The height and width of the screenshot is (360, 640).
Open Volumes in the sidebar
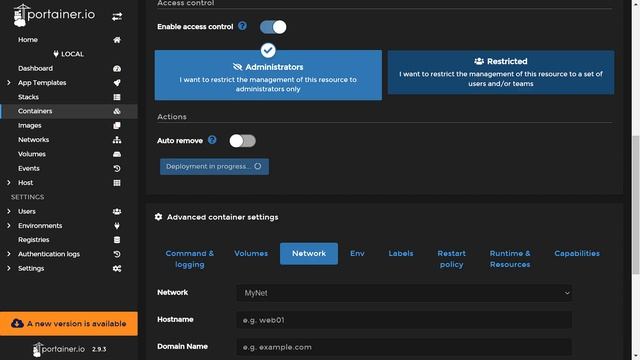(32, 154)
